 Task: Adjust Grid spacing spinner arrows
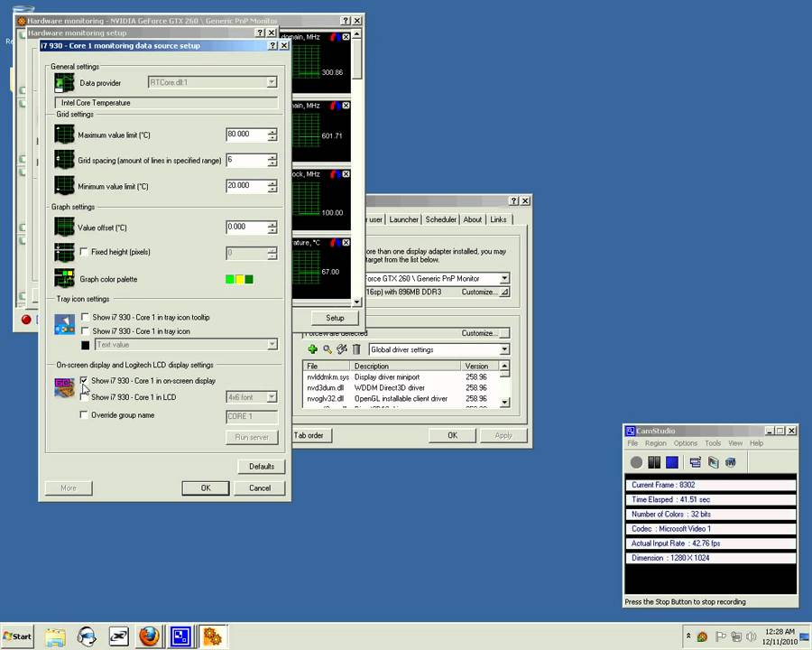click(x=272, y=160)
